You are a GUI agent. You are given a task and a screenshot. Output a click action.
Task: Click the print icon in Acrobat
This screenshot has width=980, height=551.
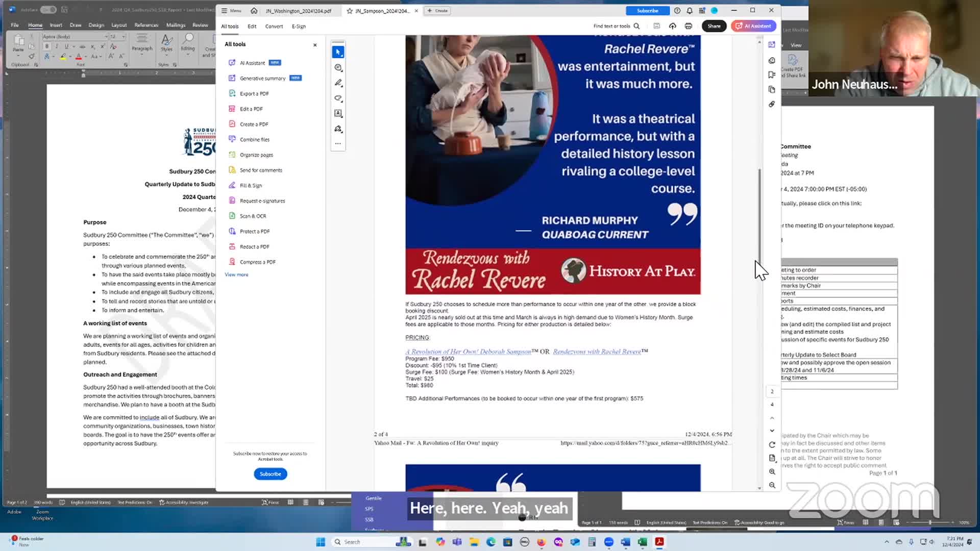pos(689,26)
